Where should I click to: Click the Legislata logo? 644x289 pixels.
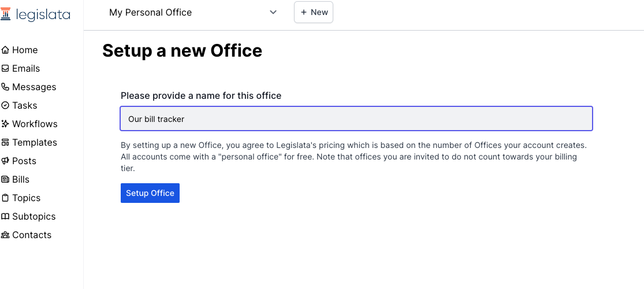pyautogui.click(x=36, y=14)
